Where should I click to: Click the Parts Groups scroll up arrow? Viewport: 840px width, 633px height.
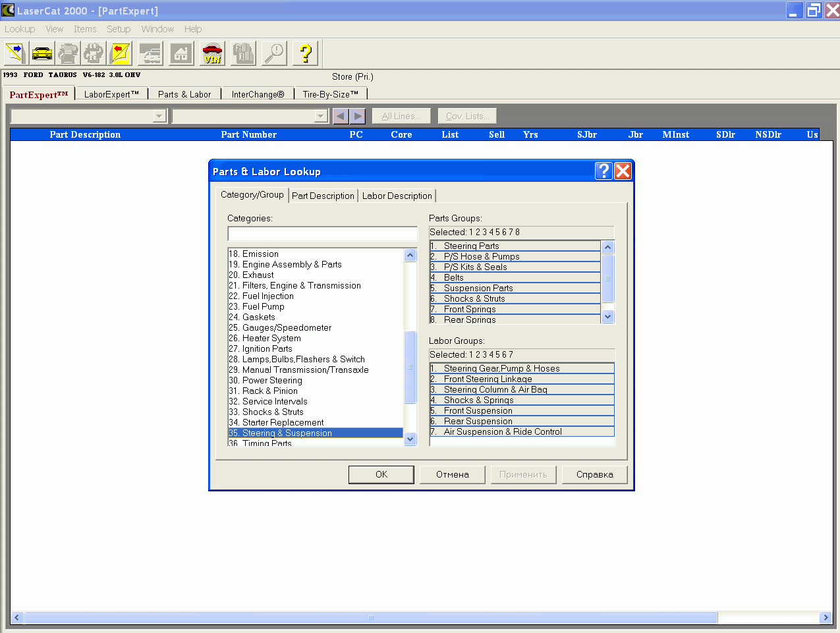[608, 248]
